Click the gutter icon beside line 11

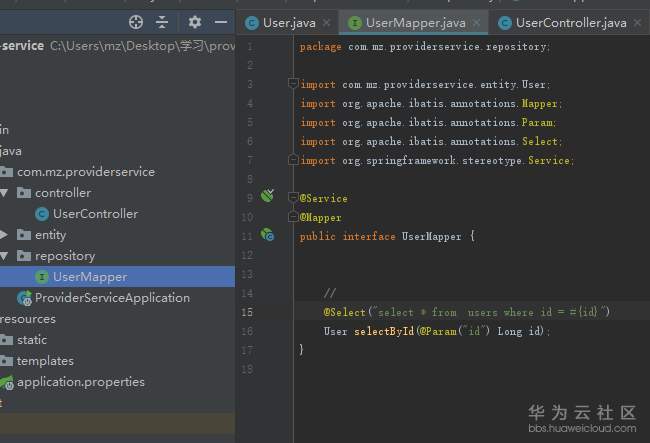coord(267,235)
